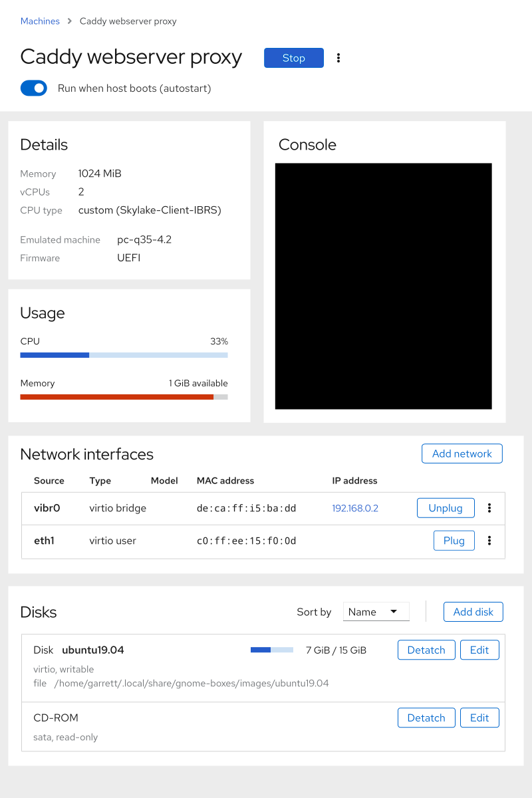
Task: Add a new network interface
Action: 462,453
